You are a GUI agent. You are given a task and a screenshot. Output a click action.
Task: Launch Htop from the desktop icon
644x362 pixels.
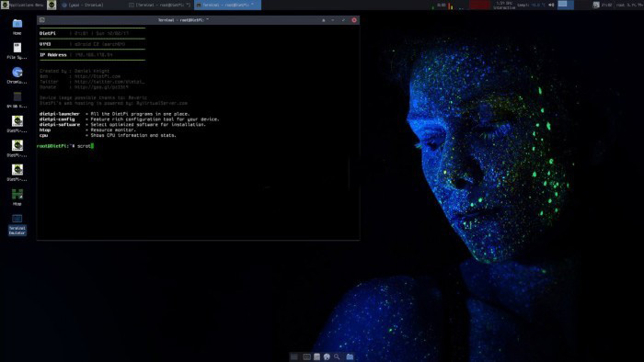[17, 198]
